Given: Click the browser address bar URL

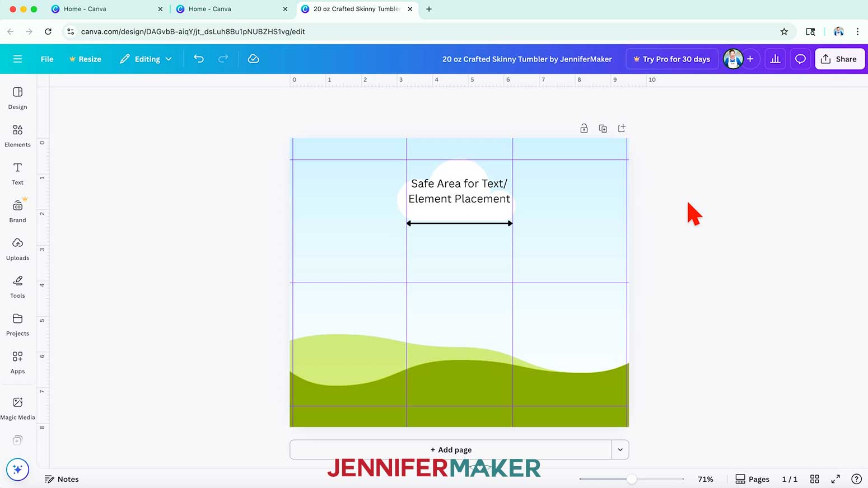Looking at the screenshot, I should (x=193, y=31).
